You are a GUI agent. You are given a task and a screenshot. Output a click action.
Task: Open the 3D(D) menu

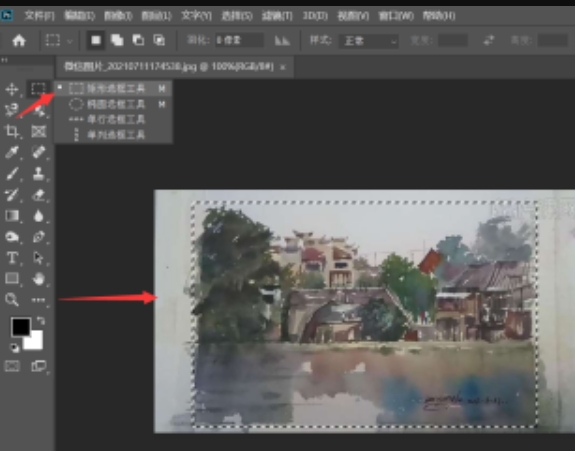[x=315, y=16]
